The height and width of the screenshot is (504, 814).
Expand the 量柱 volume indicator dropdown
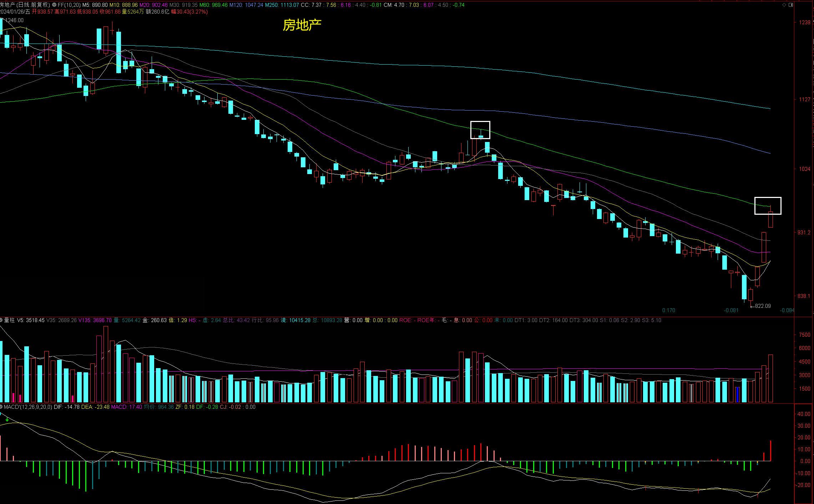point(1,320)
